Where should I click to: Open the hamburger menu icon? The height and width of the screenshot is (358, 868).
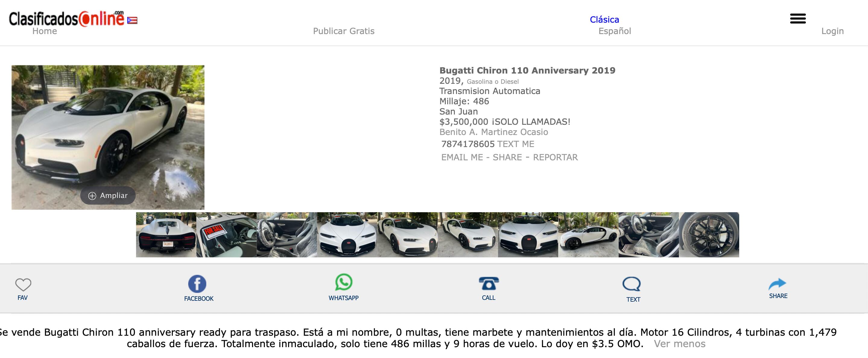(x=798, y=18)
